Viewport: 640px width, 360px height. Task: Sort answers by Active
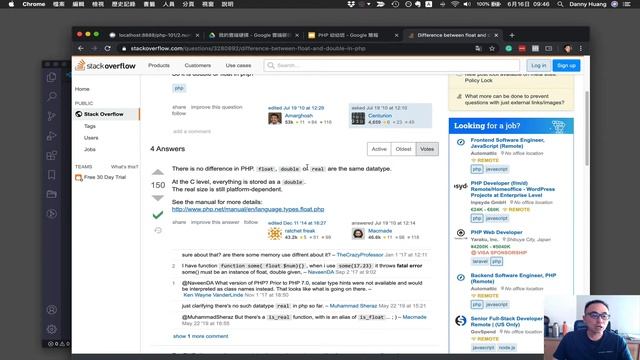(379, 149)
